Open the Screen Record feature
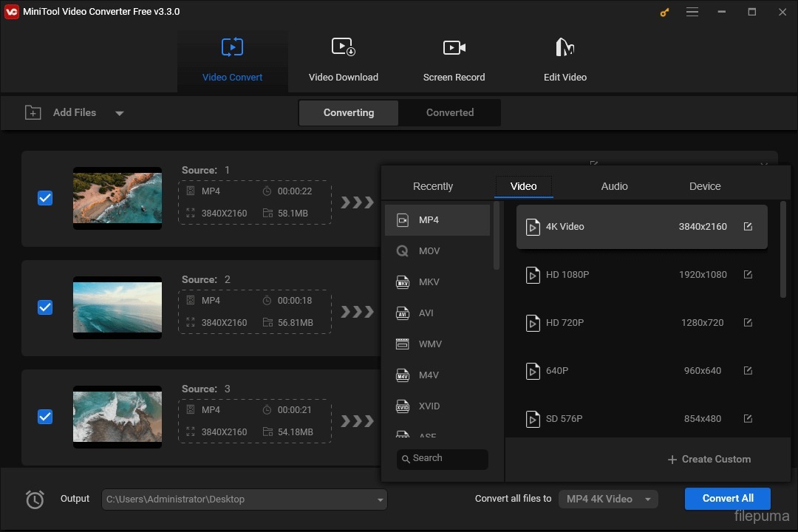Image resolution: width=798 pixels, height=532 pixels. pos(454,59)
